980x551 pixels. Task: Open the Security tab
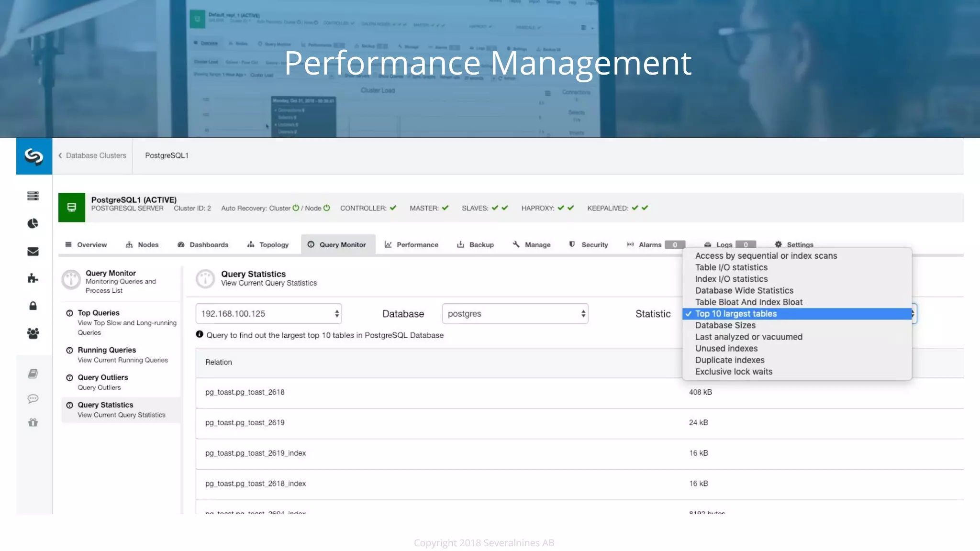[x=589, y=244]
